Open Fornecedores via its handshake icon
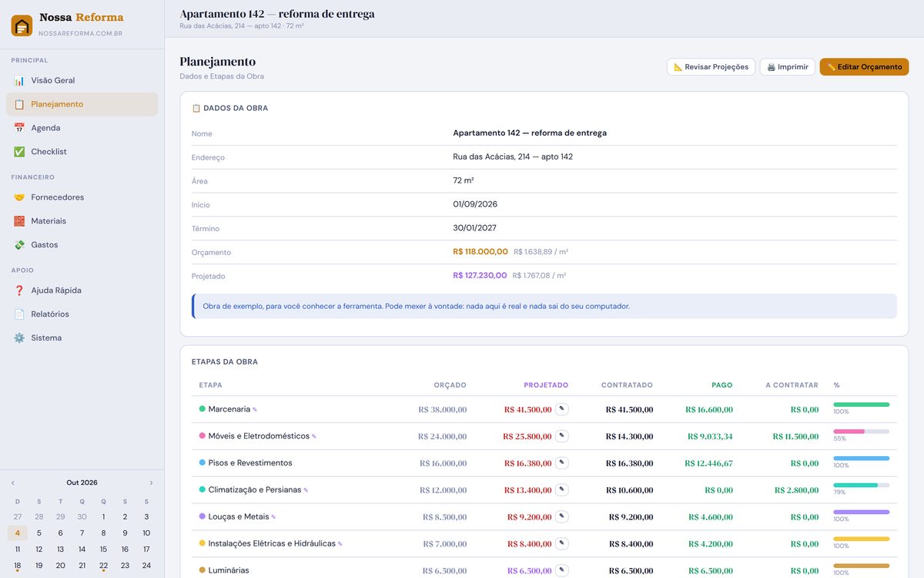 click(x=19, y=197)
